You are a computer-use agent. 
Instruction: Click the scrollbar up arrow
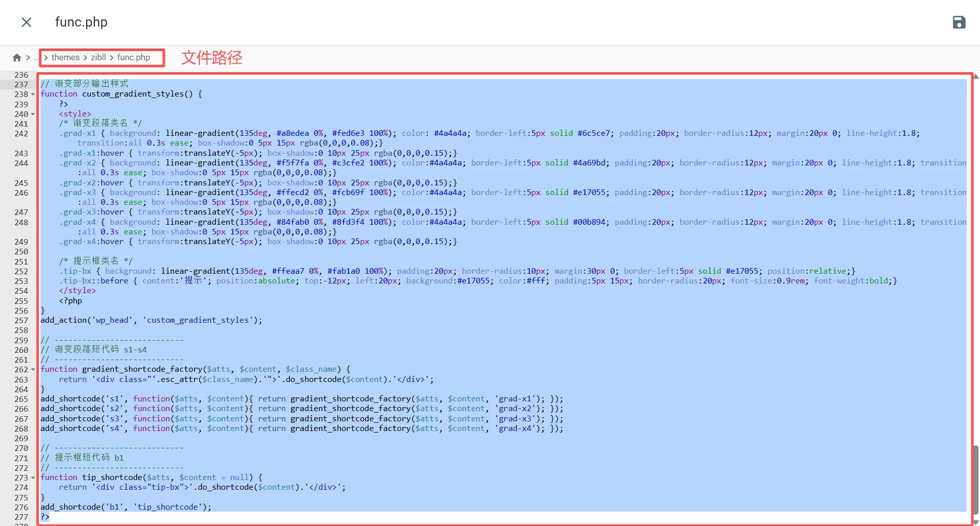click(976, 77)
